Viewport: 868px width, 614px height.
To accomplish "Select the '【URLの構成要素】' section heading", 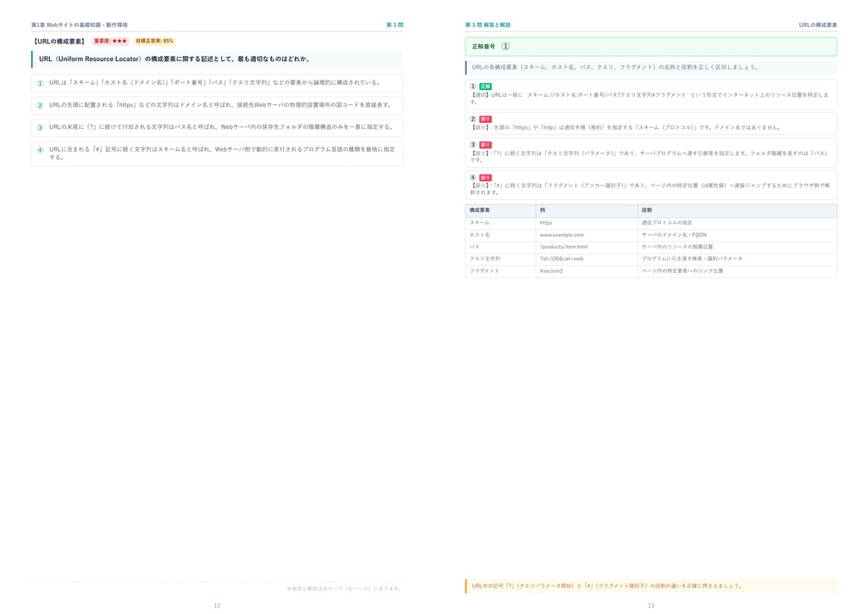I will [x=59, y=42].
